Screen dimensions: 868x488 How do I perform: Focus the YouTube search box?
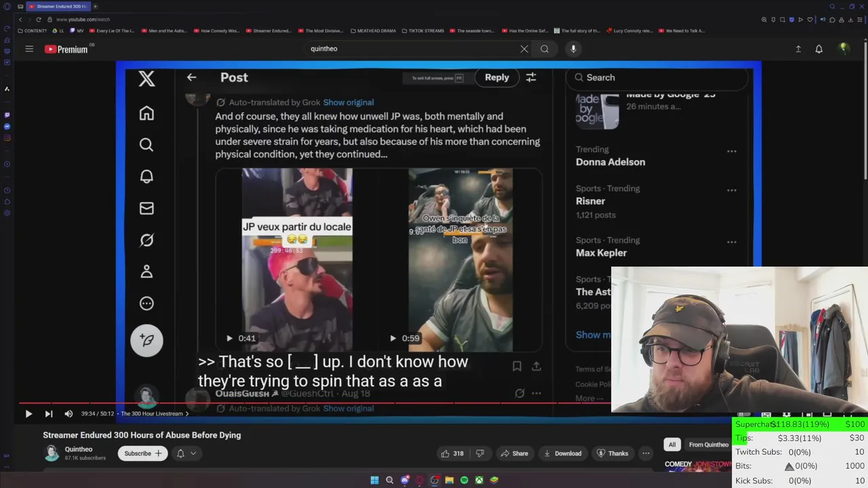coord(410,49)
